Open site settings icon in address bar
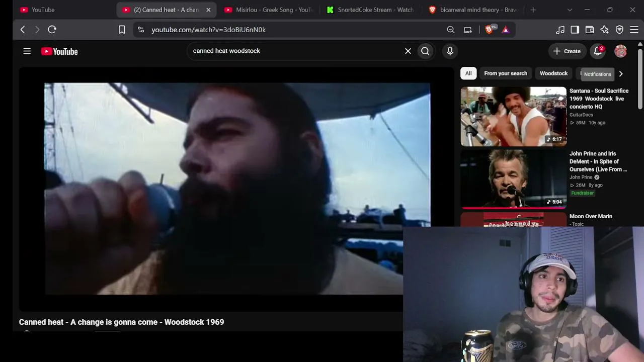Viewport: 644px width, 362px height. tap(140, 30)
